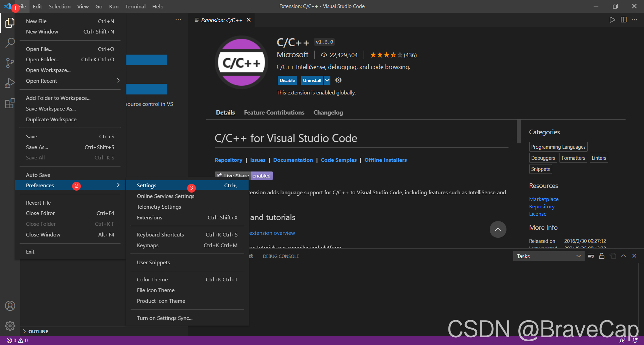Select Settings in Preferences submenu

coord(187,185)
